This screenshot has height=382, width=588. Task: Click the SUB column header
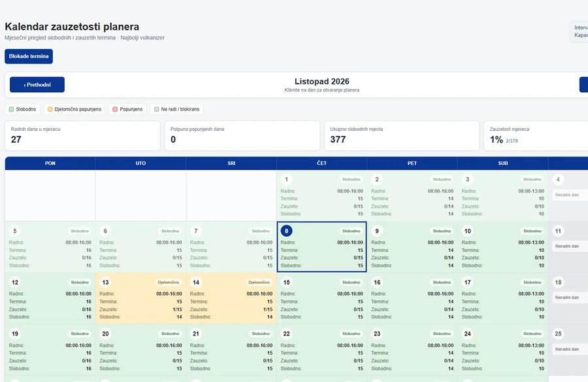tap(503, 164)
